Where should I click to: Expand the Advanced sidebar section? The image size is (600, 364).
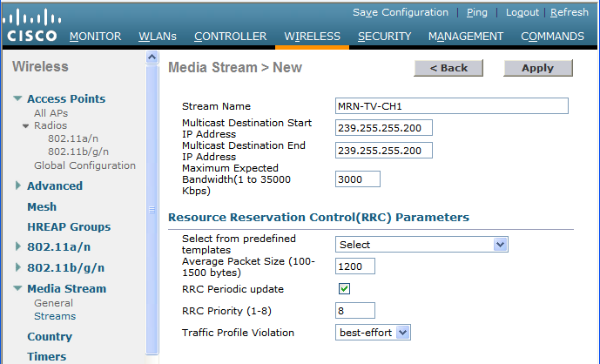coord(18,185)
